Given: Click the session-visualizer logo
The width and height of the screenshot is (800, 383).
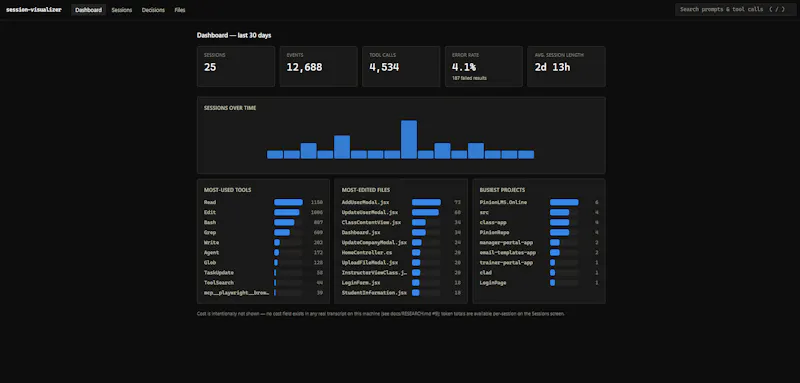Looking at the screenshot, I should tap(34, 10).
